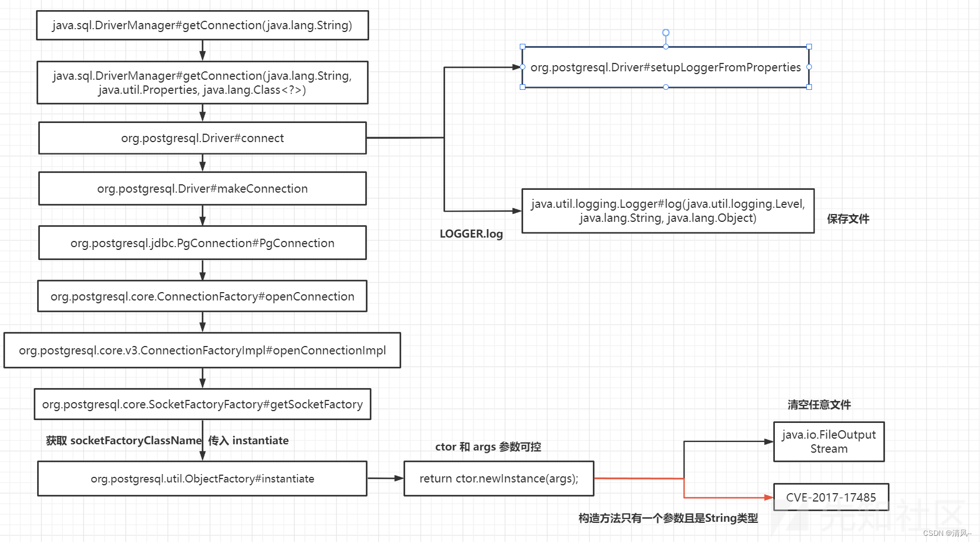
Task: Grab the rotation handle above setupLoggerFromProperties
Action: pyautogui.click(x=666, y=33)
